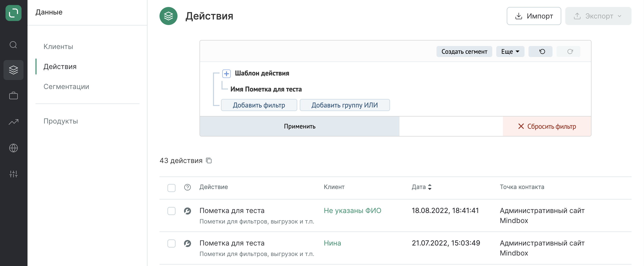Open the Еще dropdown
This screenshot has width=644, height=266.
(510, 51)
